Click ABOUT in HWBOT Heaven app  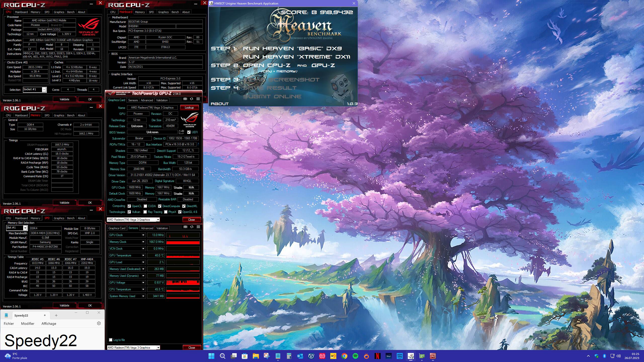220,104
